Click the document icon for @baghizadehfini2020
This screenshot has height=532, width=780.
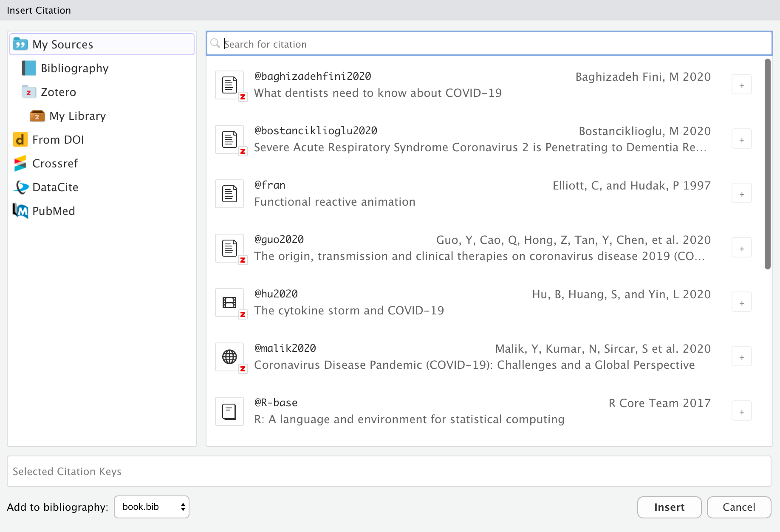229,85
